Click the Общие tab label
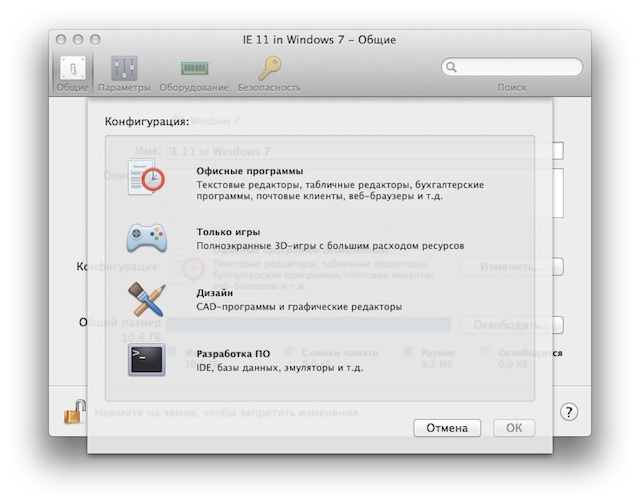Screen dimensions: 640x504 click(x=73, y=87)
